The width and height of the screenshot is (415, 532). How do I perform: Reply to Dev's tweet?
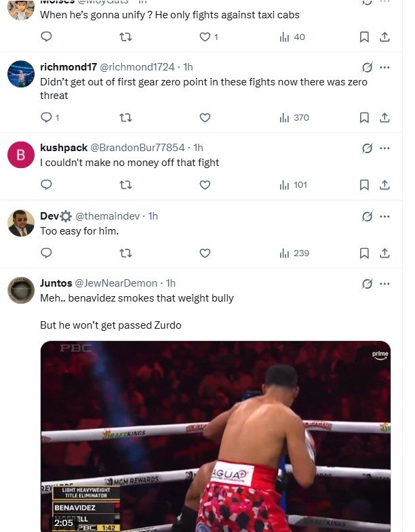click(x=47, y=253)
